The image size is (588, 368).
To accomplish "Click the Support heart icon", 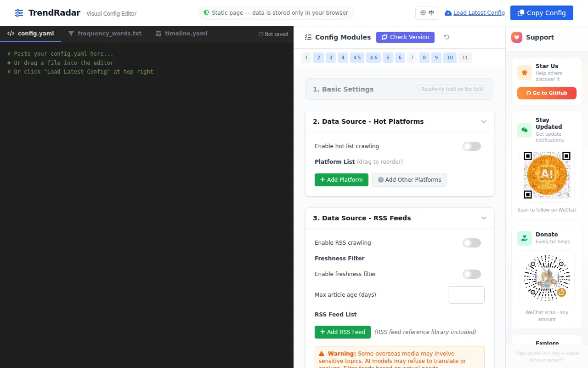I will 517,37.
